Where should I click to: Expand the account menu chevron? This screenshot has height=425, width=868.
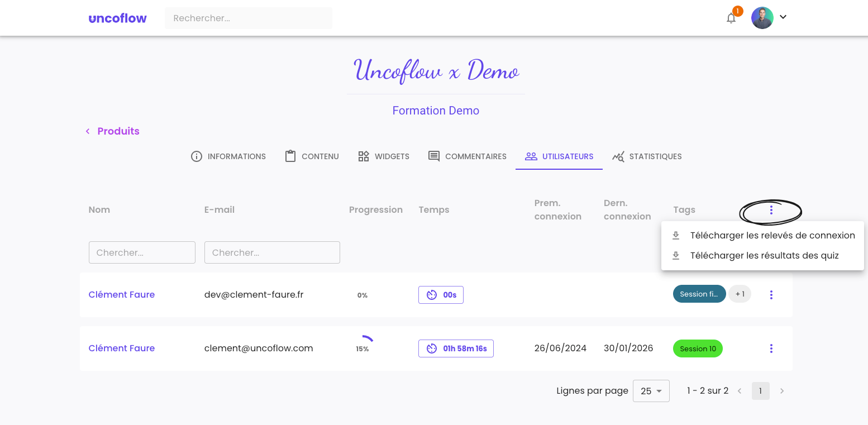783,17
